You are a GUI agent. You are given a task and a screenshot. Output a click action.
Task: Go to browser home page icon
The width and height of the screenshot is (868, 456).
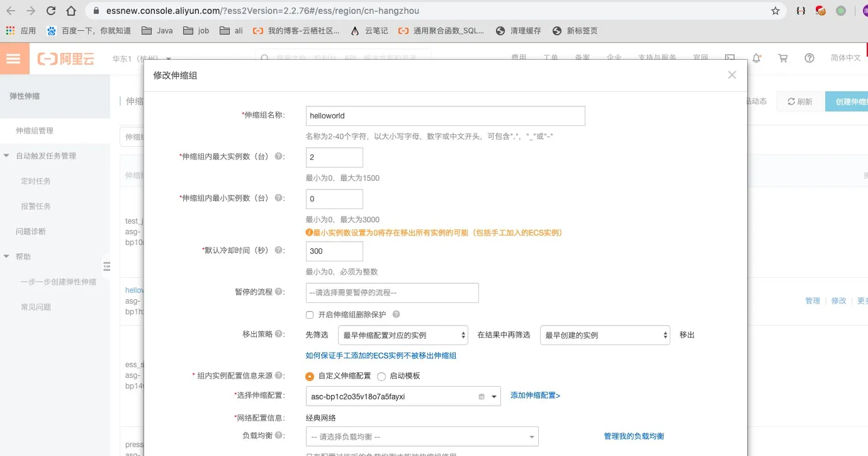72,11
